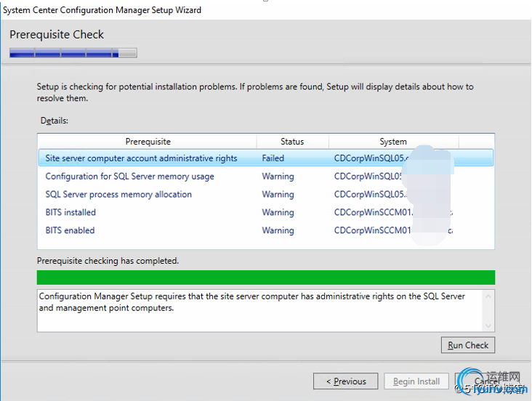Click the prerequisite description text box

266,311
